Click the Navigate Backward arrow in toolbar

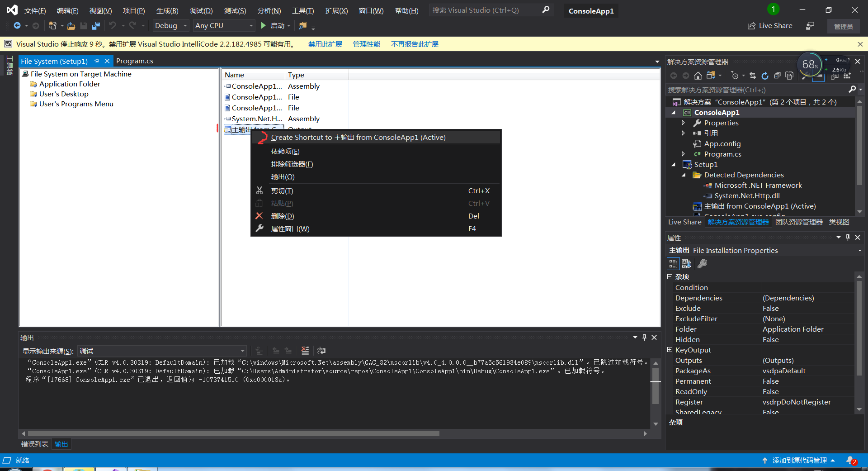pyautogui.click(x=17, y=26)
